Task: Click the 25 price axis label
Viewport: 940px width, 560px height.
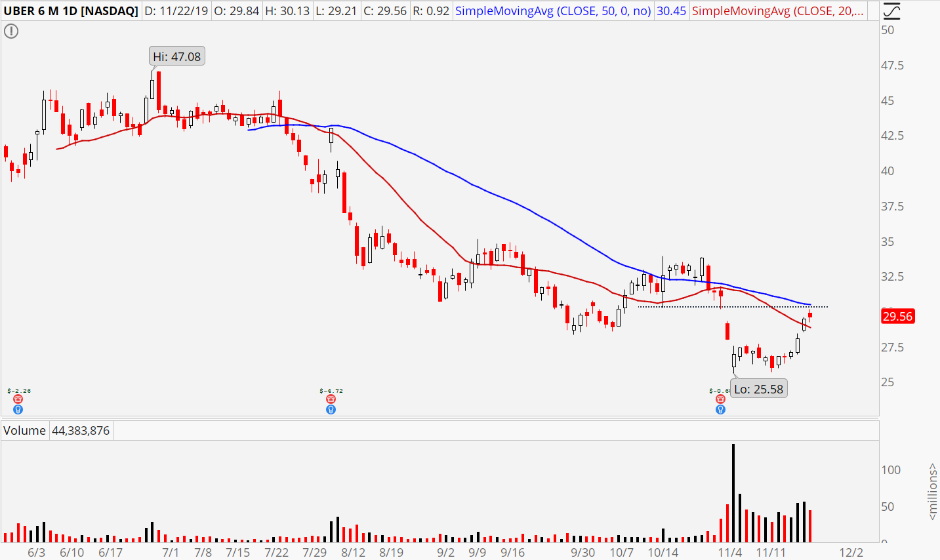Action: point(888,382)
